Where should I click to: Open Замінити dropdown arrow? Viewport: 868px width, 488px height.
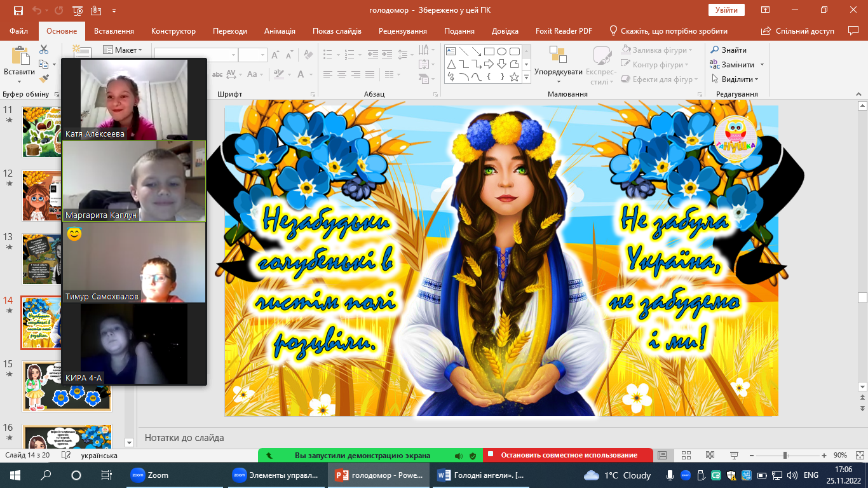[762, 65]
